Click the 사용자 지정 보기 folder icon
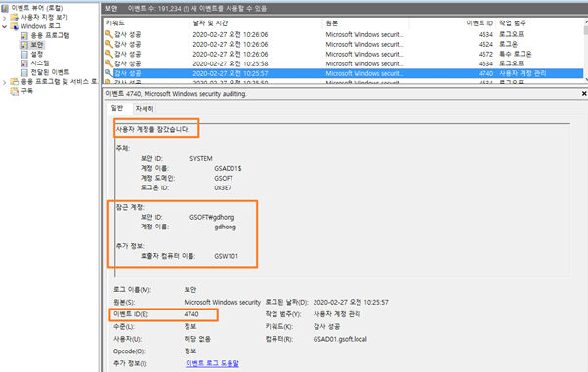The height and width of the screenshot is (372, 588). pos(15,17)
